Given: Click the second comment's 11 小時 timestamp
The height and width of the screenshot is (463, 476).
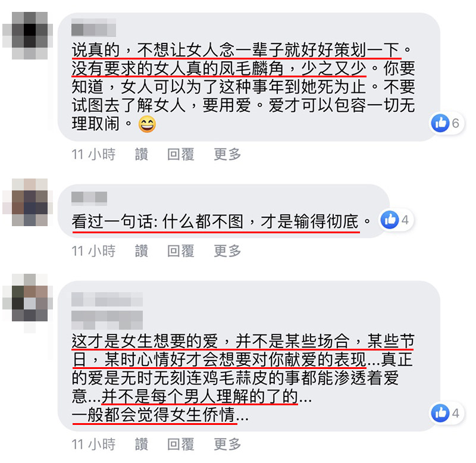Looking at the screenshot, I should [93, 251].
